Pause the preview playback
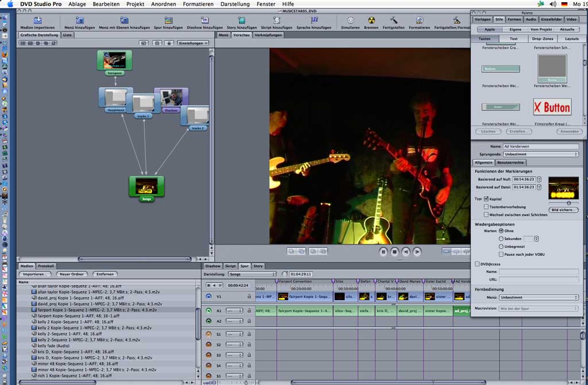The image size is (588, 385). [x=383, y=251]
